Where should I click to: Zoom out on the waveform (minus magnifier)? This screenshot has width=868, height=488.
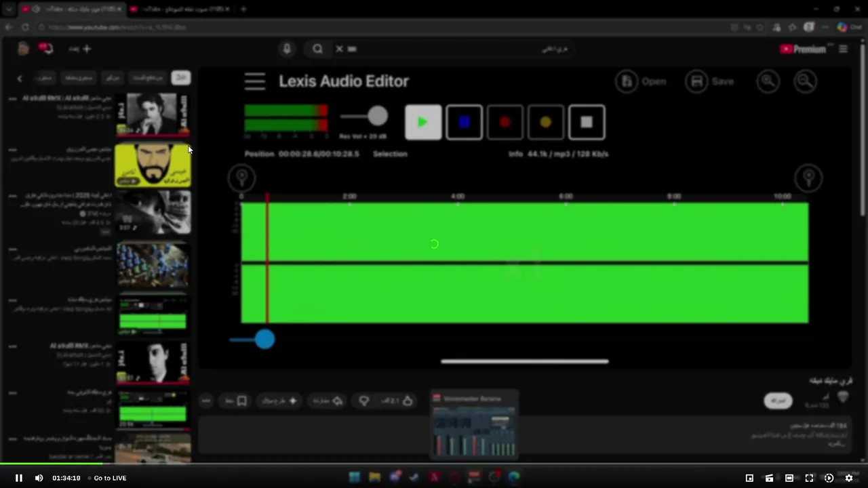(x=806, y=81)
